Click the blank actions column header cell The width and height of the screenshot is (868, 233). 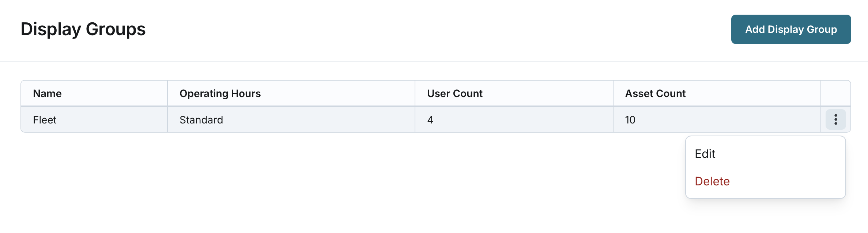tap(835, 93)
